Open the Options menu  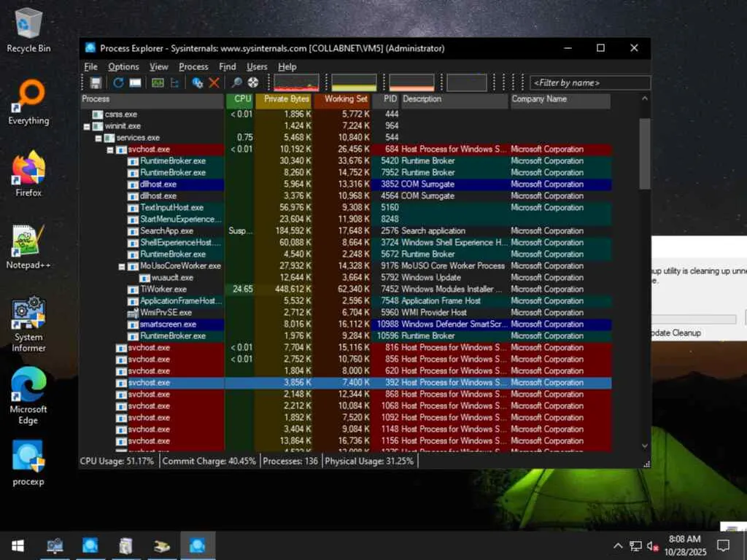pos(123,66)
